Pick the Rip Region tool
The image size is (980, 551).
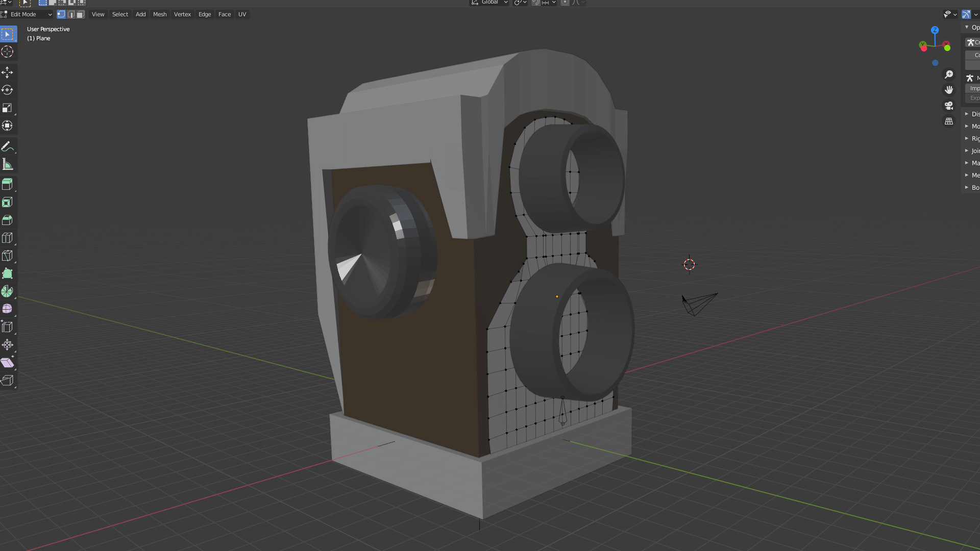(8, 381)
